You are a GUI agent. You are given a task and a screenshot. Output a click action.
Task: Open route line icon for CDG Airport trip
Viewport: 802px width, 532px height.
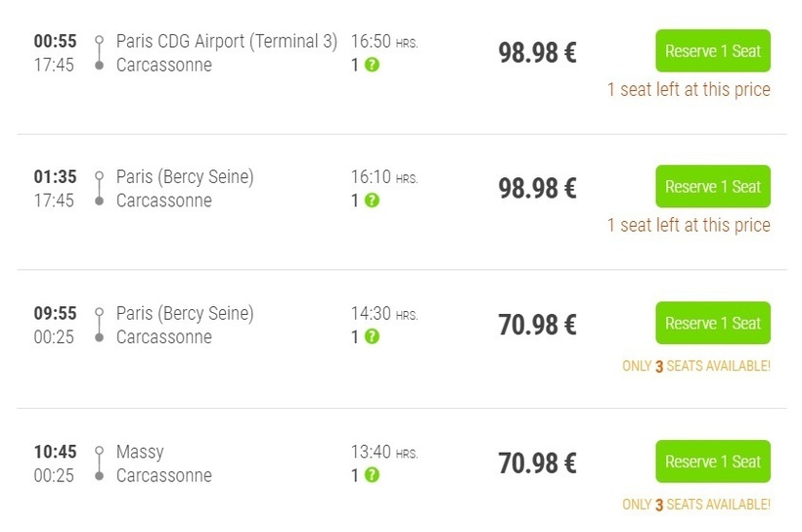pyautogui.click(x=99, y=53)
